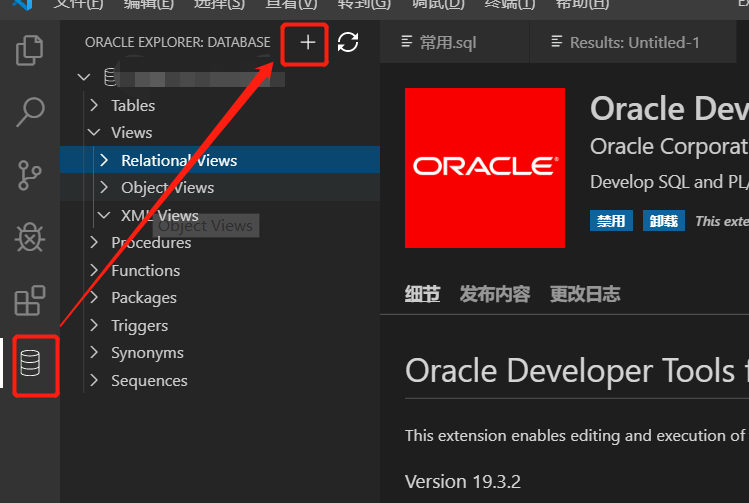
Task: Expand the Procedures node
Action: 94,242
